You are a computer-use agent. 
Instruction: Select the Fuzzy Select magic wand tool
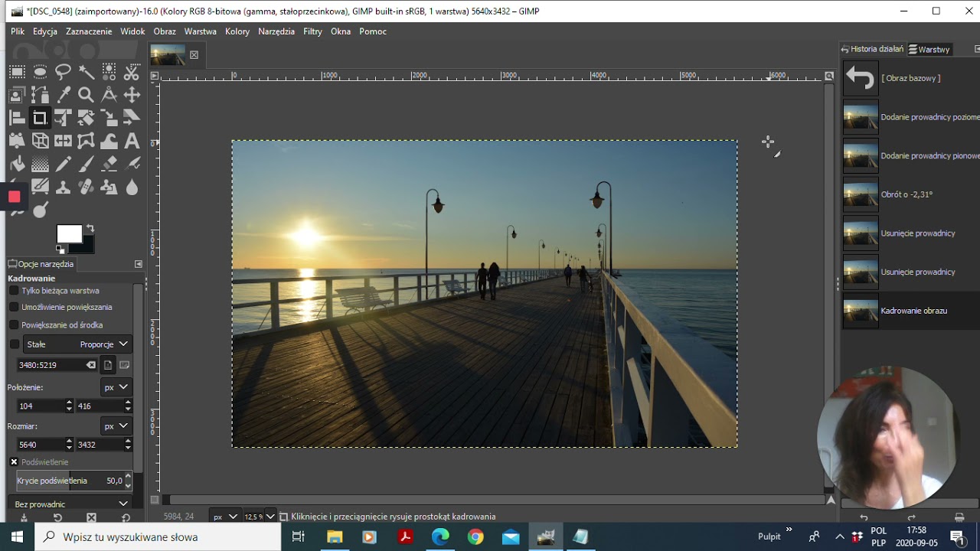(86, 72)
